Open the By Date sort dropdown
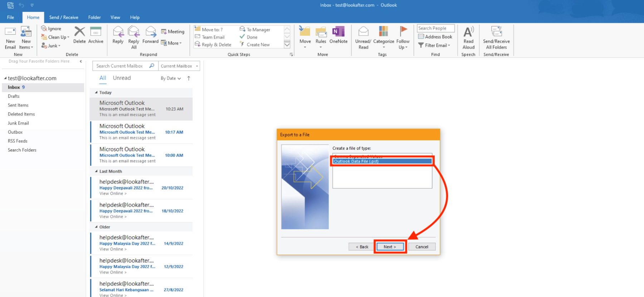 (x=171, y=78)
